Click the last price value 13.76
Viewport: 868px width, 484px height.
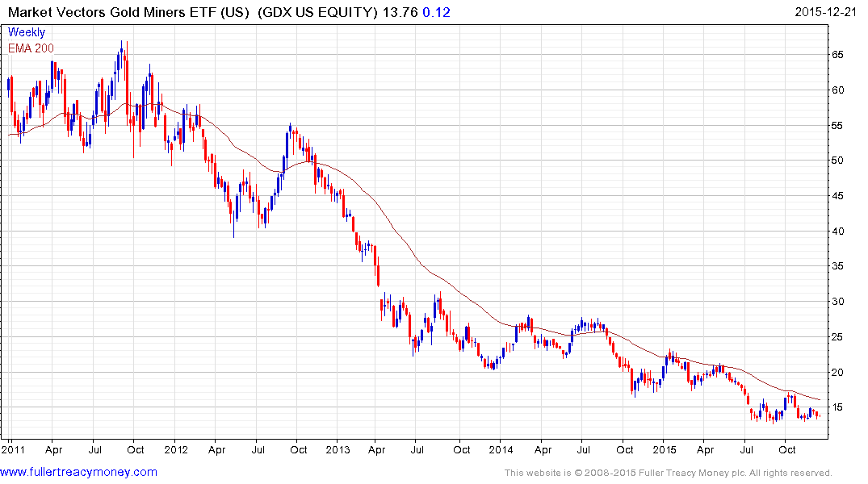pos(400,12)
